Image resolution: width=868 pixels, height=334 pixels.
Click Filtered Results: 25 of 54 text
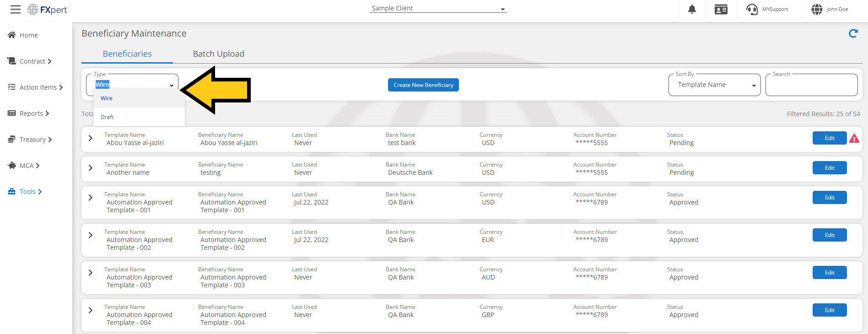point(823,114)
